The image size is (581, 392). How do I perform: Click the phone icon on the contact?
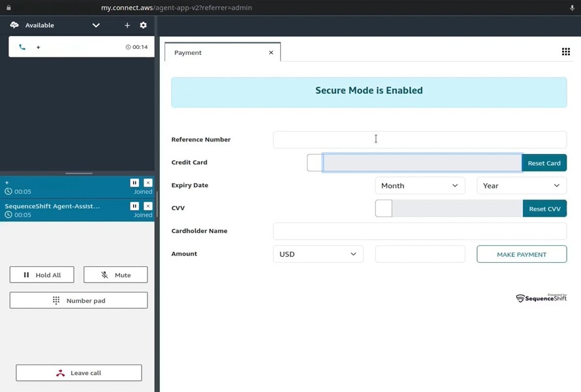[x=22, y=47]
